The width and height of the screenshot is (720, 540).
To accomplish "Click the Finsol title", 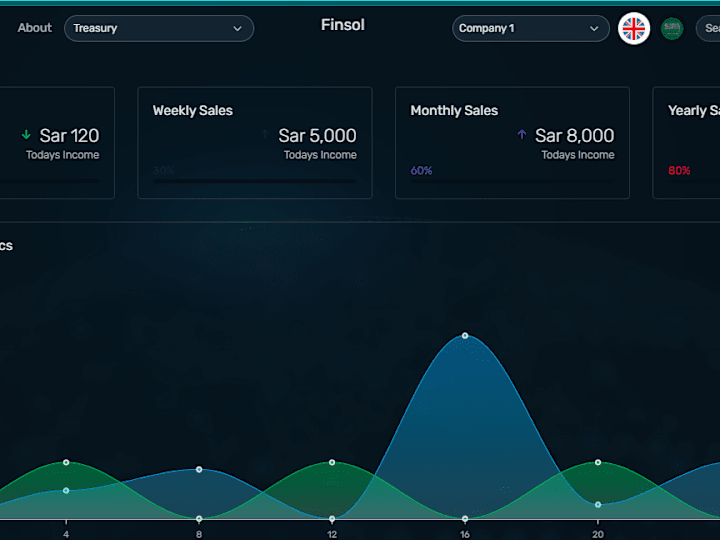I will 343,25.
